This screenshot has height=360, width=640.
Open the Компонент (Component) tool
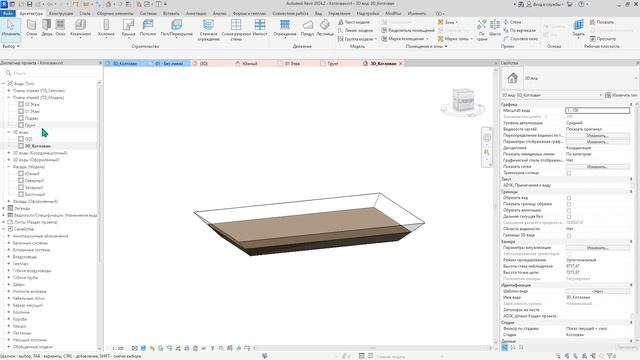coord(80,28)
